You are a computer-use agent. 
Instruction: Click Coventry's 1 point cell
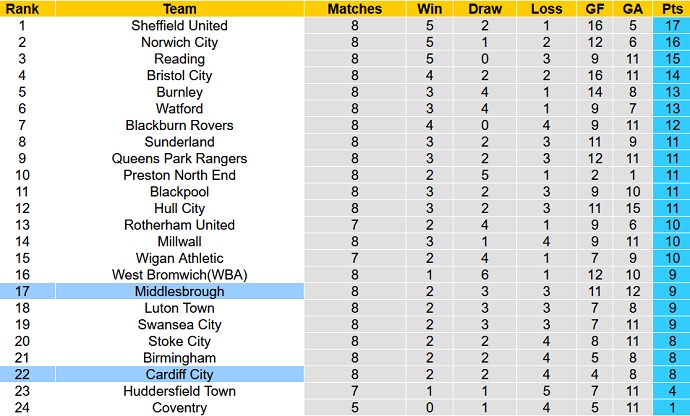(670, 407)
